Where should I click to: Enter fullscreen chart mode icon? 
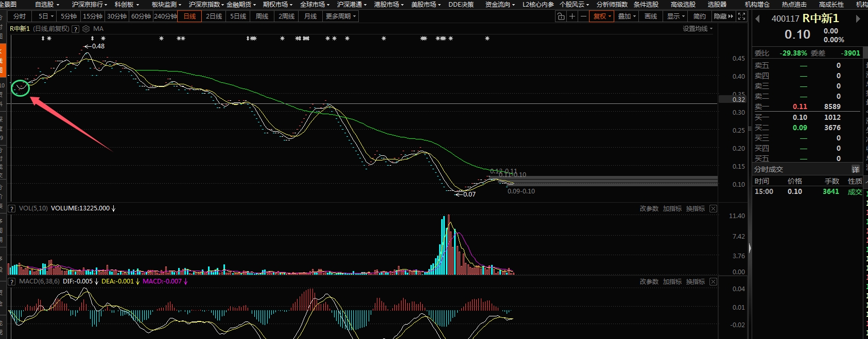point(741,16)
